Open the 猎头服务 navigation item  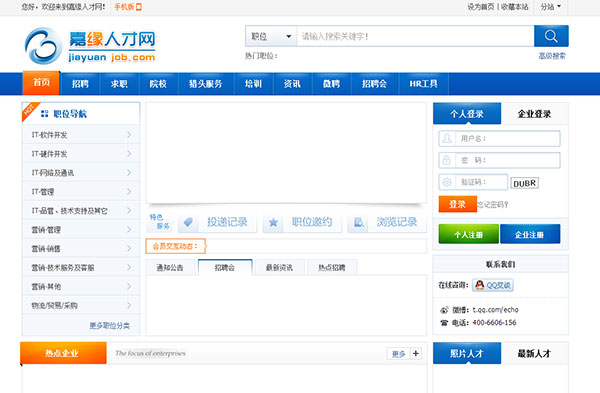(206, 84)
